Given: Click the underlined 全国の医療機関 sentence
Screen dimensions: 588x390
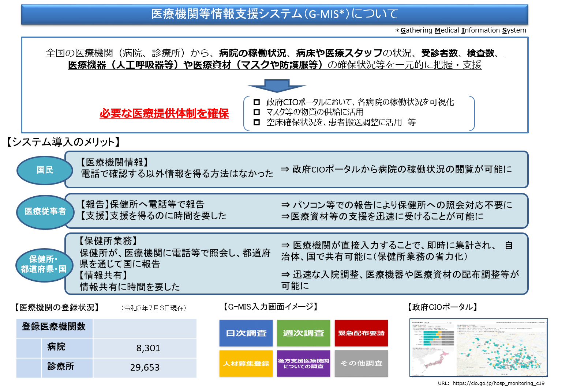Looking at the screenshot, I should point(274,59).
